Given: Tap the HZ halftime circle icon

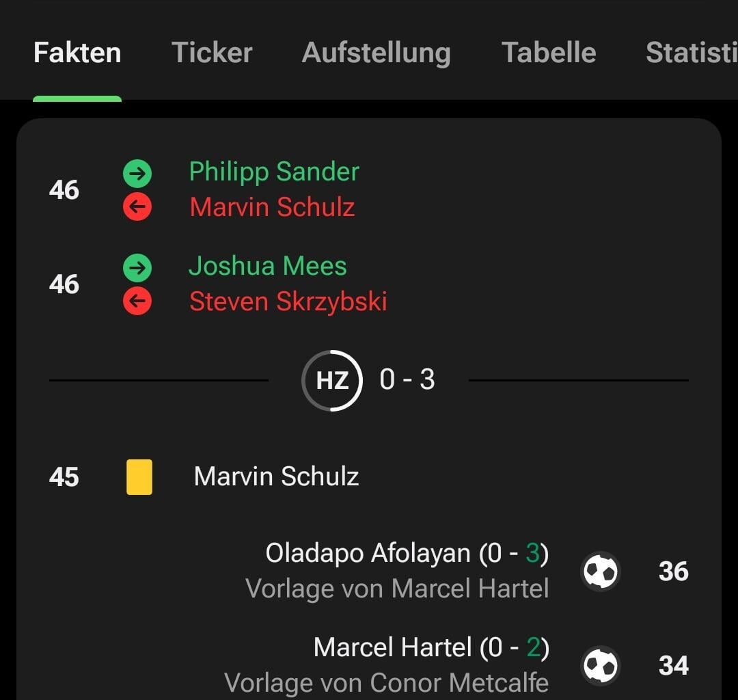Looking at the screenshot, I should click(332, 381).
